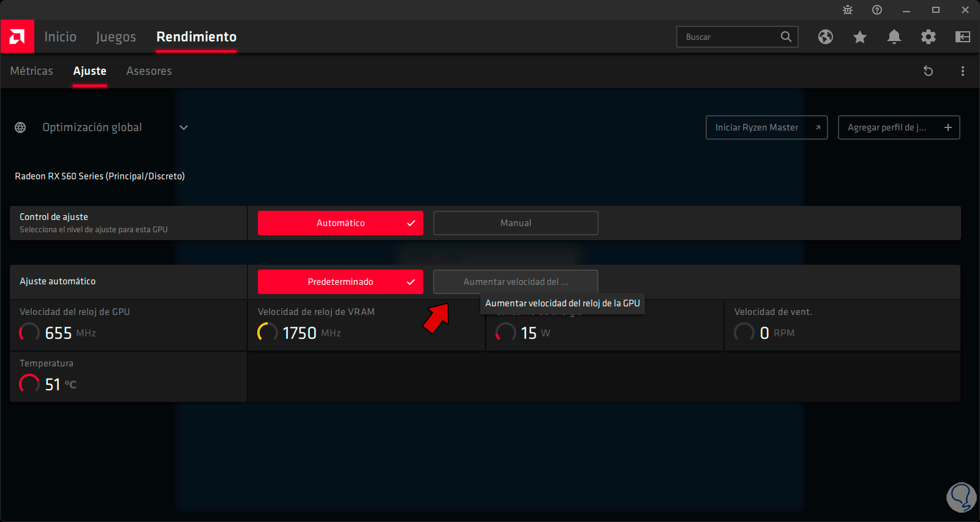Screen dimensions: 980x522
Task: Click the Velocidad de reloj de VRAM label
Action: (x=316, y=312)
